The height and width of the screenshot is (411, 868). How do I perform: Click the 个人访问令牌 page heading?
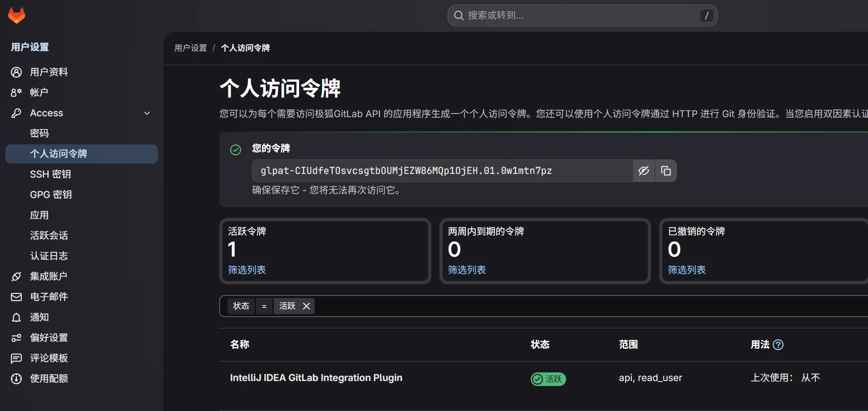280,88
